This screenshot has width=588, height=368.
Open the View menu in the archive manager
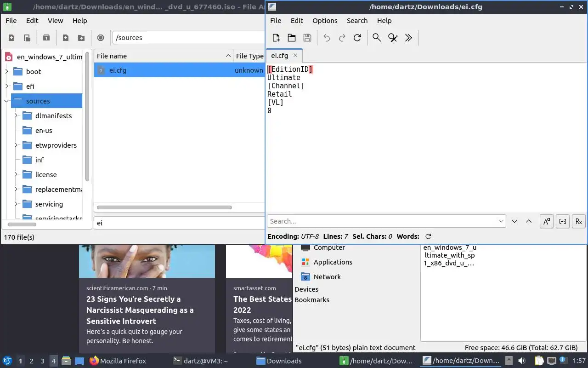(56, 21)
